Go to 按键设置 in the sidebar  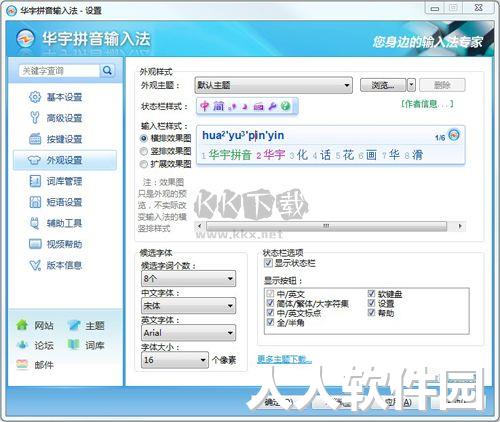tap(64, 139)
